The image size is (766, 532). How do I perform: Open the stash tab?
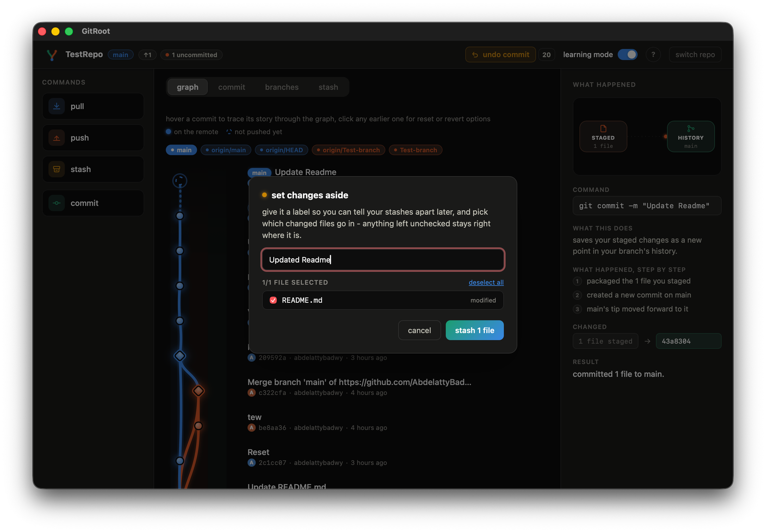pos(328,87)
